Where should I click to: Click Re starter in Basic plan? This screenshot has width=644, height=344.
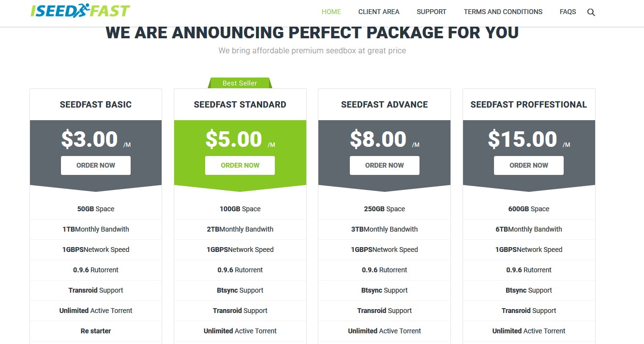(96, 331)
